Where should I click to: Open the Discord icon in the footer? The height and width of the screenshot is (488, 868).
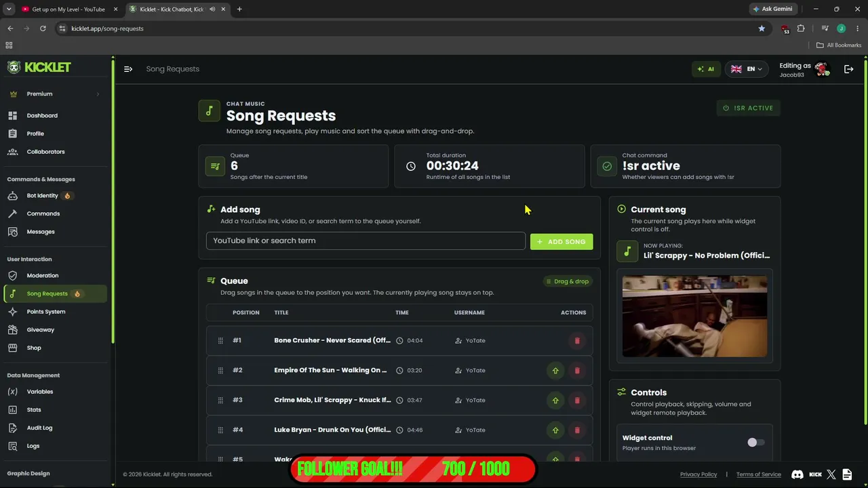tap(797, 474)
